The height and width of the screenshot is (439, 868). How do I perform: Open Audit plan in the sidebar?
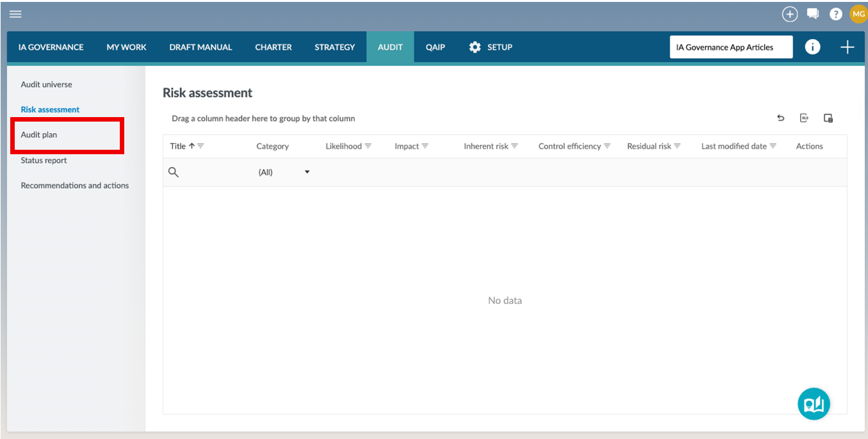[39, 135]
